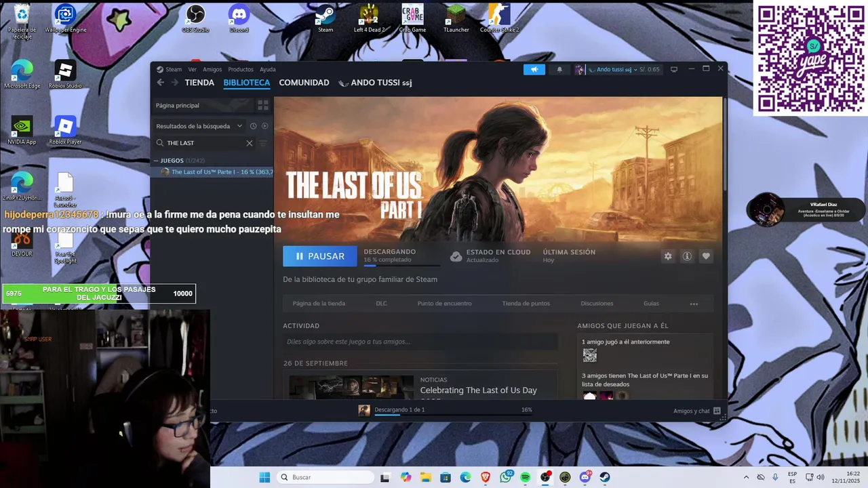Click the friend avatar who played previously
868x488 pixels.
tap(590, 355)
